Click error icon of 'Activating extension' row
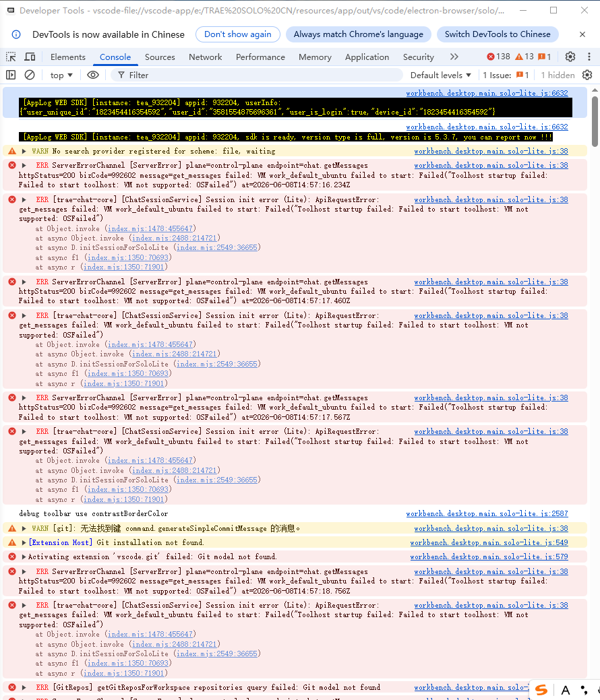Image resolution: width=600 pixels, height=700 pixels. (12, 556)
